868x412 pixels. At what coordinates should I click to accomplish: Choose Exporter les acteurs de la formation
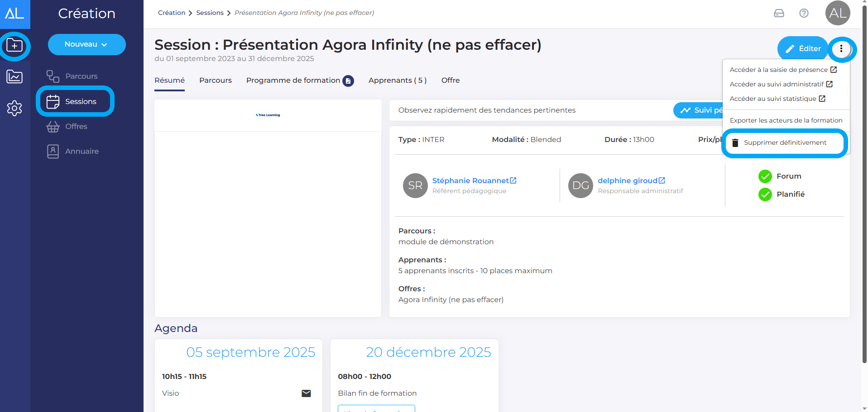[x=786, y=120]
